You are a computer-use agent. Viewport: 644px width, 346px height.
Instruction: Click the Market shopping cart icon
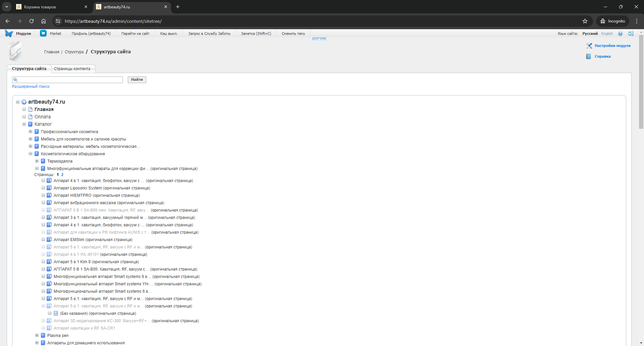pos(43,34)
